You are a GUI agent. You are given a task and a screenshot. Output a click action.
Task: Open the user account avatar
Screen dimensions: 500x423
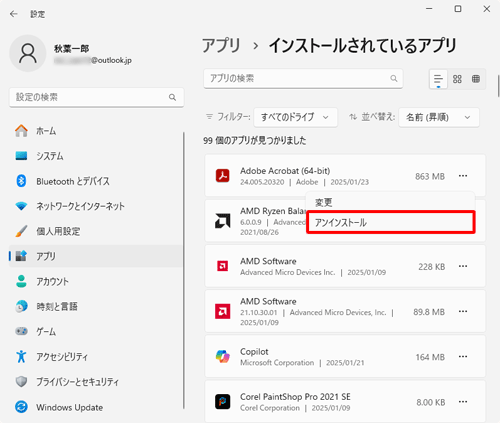28,53
